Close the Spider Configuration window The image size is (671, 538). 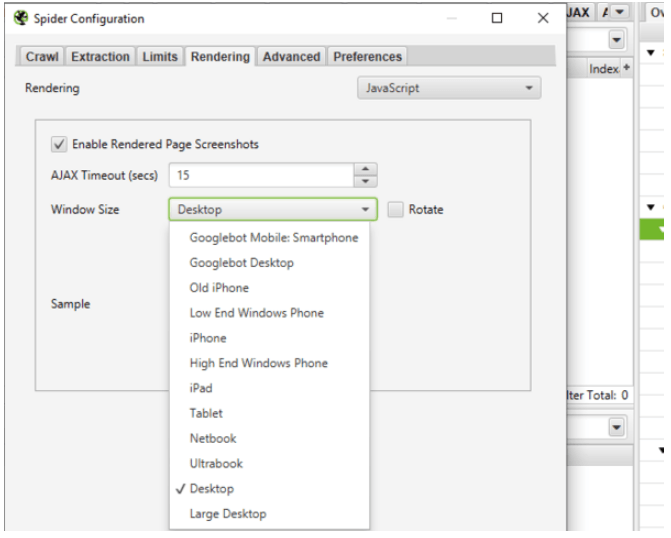point(542,19)
